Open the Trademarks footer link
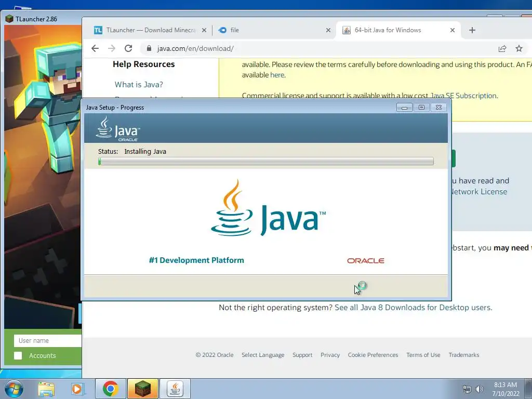 (464, 355)
